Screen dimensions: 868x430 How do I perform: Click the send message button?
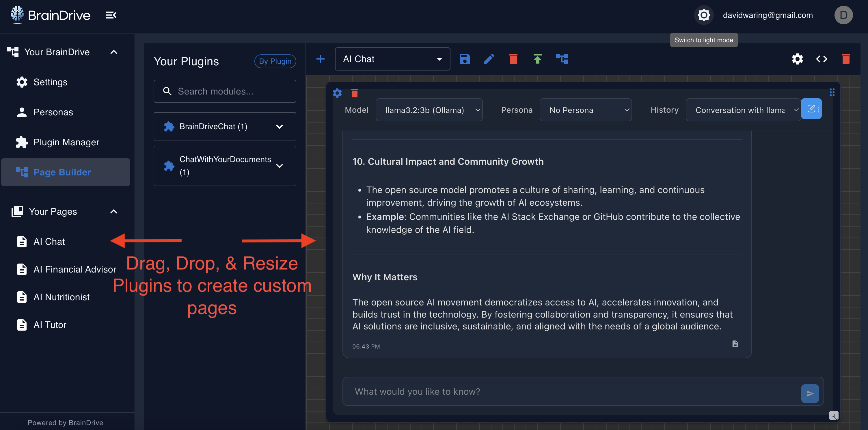810,393
